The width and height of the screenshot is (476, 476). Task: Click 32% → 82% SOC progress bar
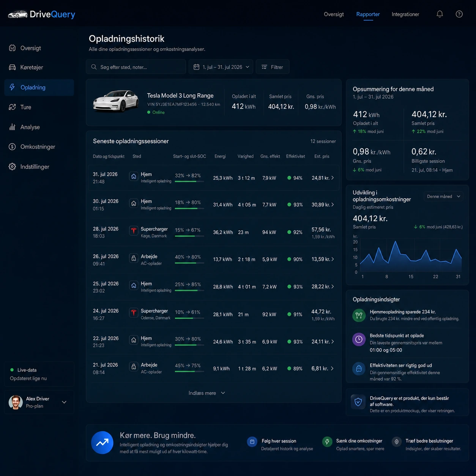click(189, 181)
